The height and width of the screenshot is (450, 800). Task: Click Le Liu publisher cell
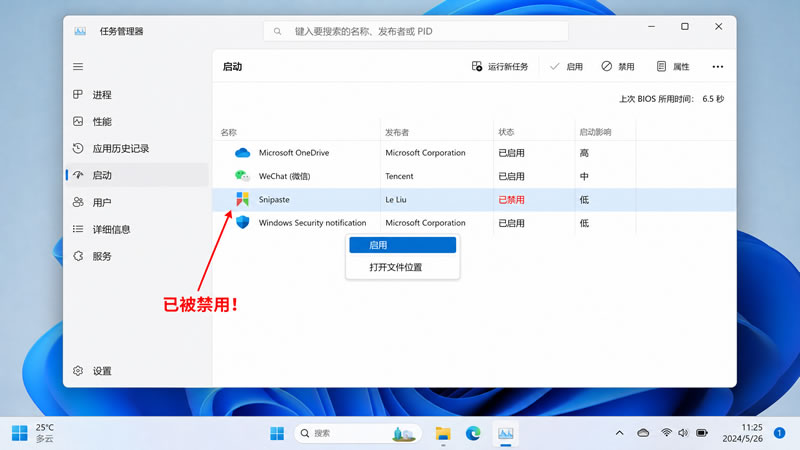(x=396, y=199)
